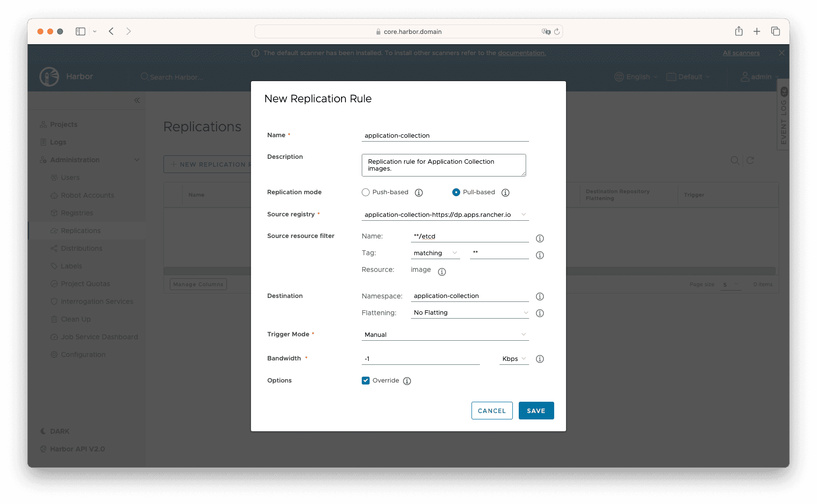Uncheck the Override option
Image resolution: width=817 pixels, height=504 pixels.
point(366,381)
